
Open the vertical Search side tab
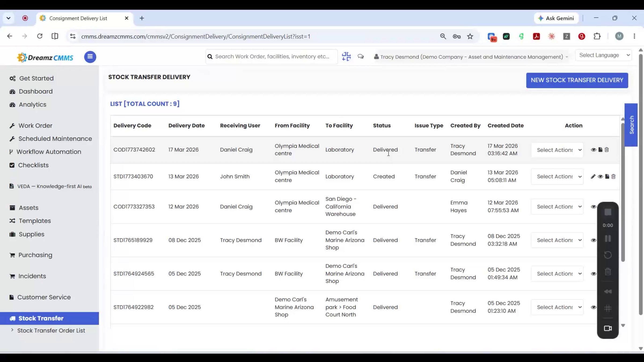tap(631, 125)
